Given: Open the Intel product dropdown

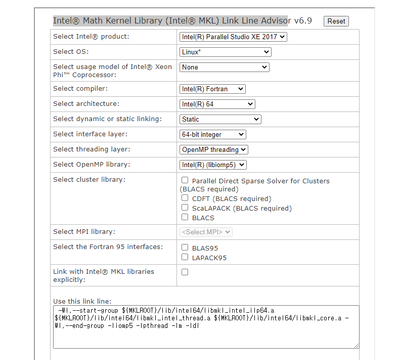Looking at the screenshot, I should (233, 37).
